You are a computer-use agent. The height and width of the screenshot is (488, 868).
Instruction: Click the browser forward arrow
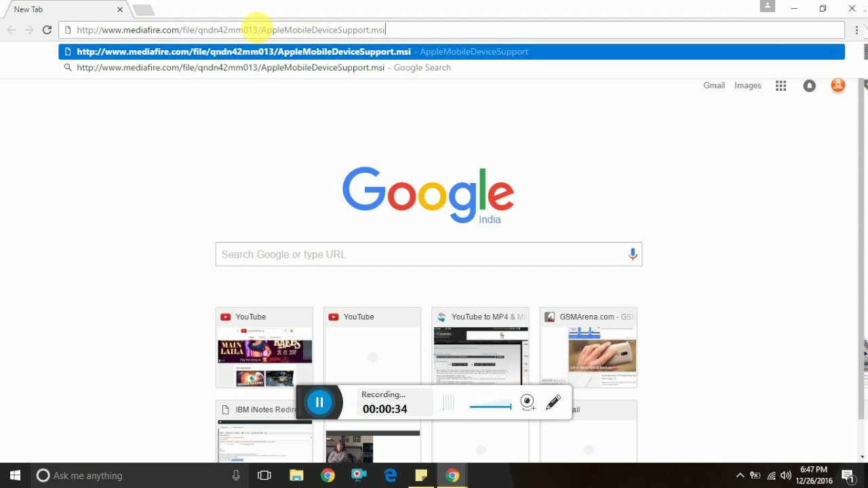tap(29, 30)
